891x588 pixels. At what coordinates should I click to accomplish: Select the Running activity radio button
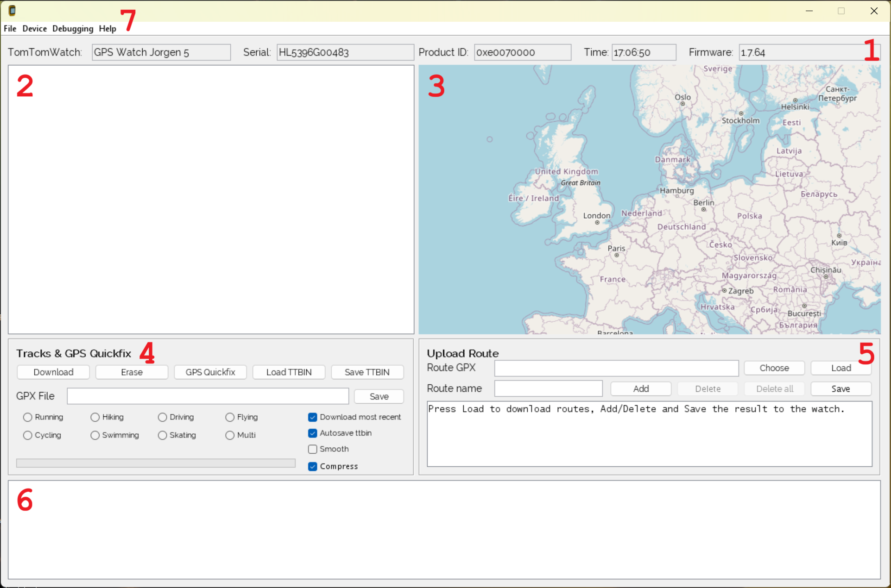point(28,417)
